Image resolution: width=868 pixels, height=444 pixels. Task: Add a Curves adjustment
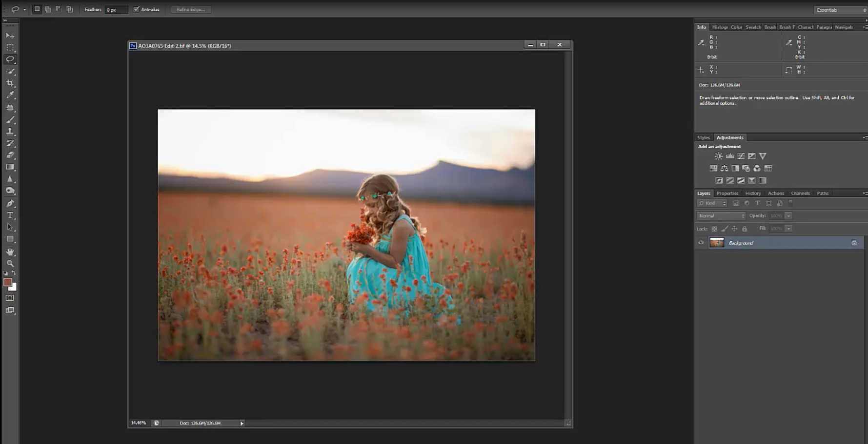click(741, 156)
